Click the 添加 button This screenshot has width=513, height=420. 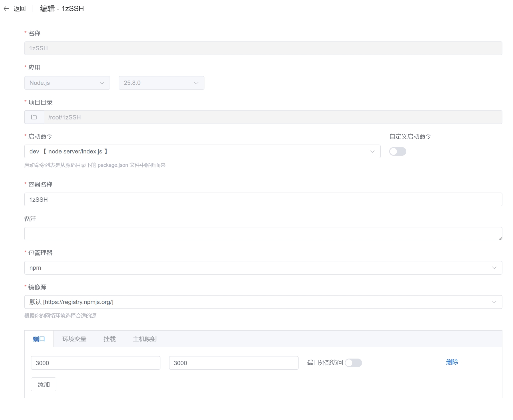[x=43, y=385]
